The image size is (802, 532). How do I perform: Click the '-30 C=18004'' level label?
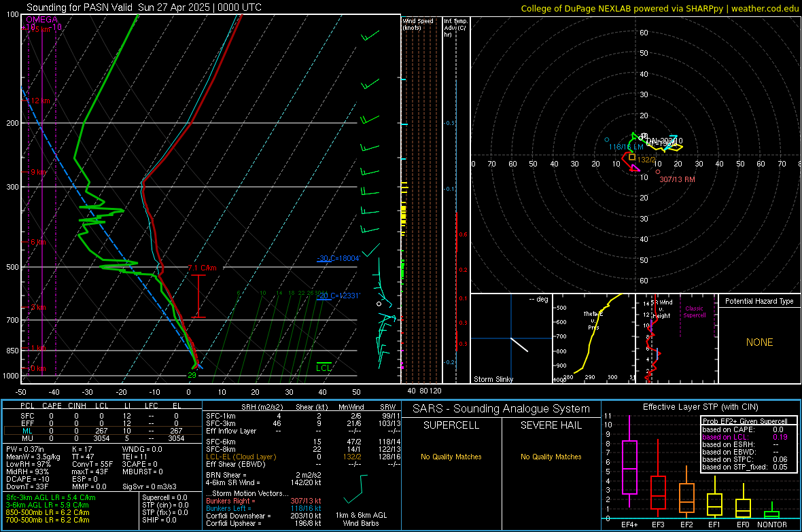click(338, 258)
